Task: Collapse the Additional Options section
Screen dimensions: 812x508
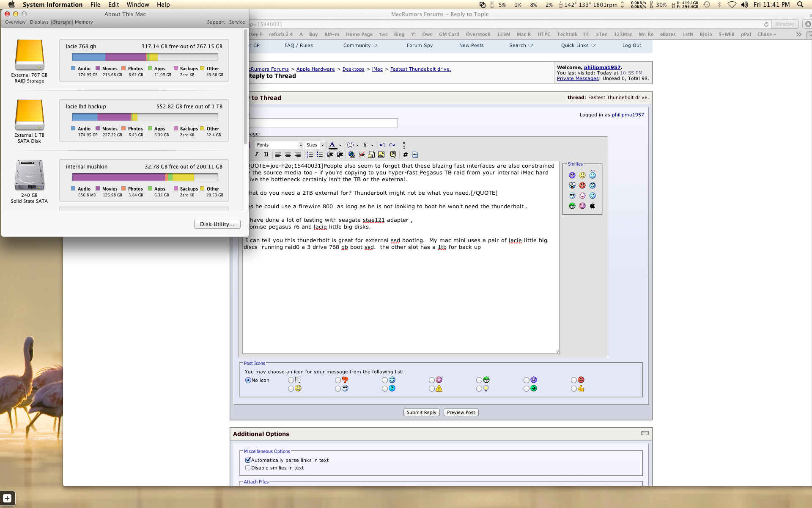Action: (645, 433)
